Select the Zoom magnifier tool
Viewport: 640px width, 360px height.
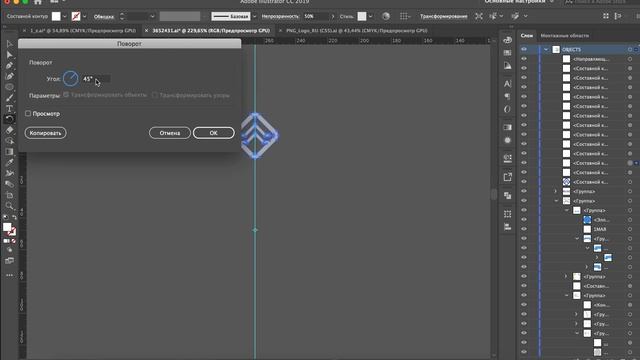9,205
